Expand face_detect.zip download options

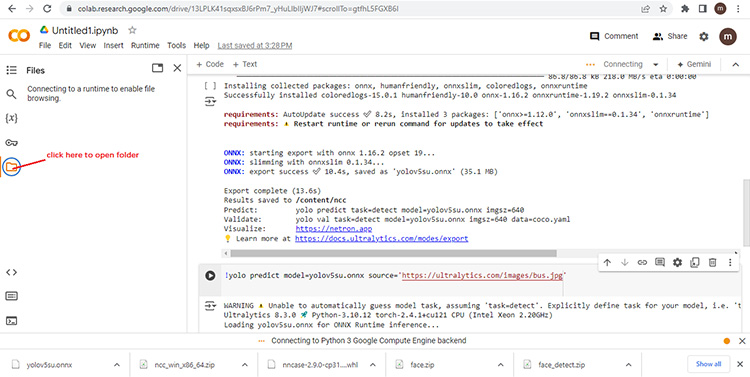[629, 365]
